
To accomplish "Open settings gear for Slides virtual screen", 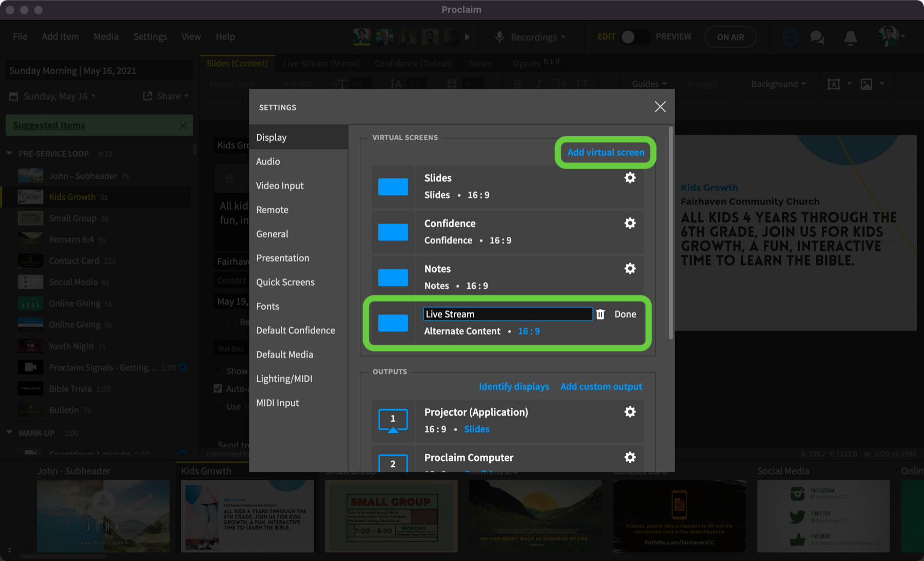I will (x=630, y=178).
